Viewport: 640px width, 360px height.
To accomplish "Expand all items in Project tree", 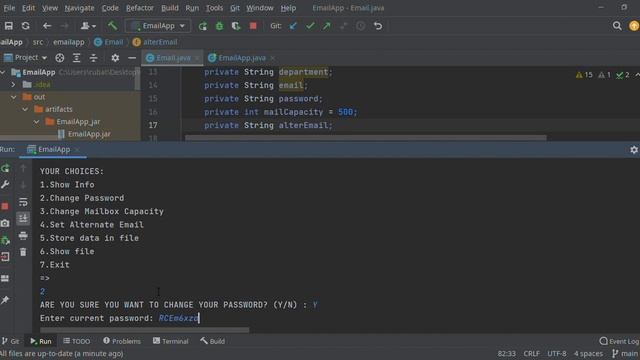I will 76,58.
